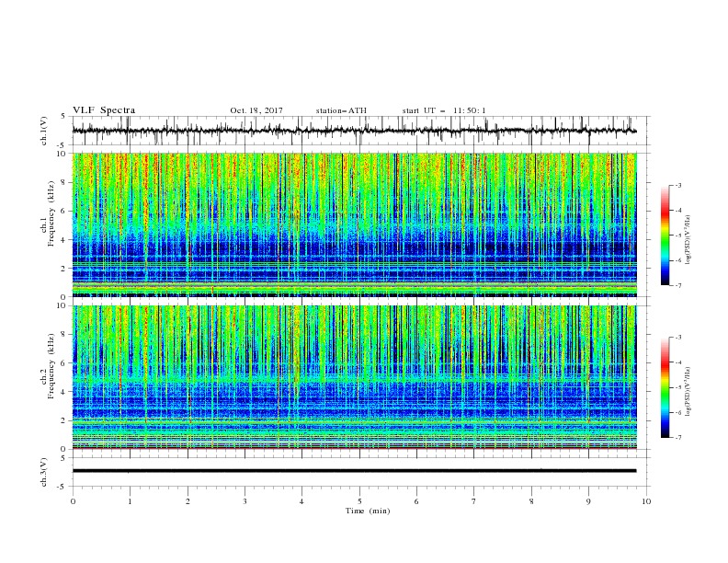Click the "1" tick on the time axis
728x563 pixels.
pos(130,501)
